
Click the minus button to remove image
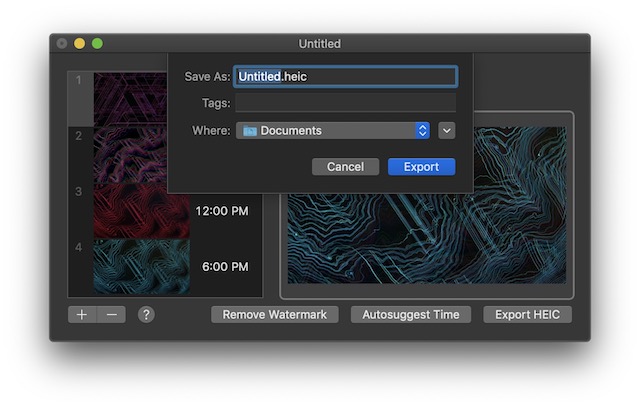pos(111,315)
